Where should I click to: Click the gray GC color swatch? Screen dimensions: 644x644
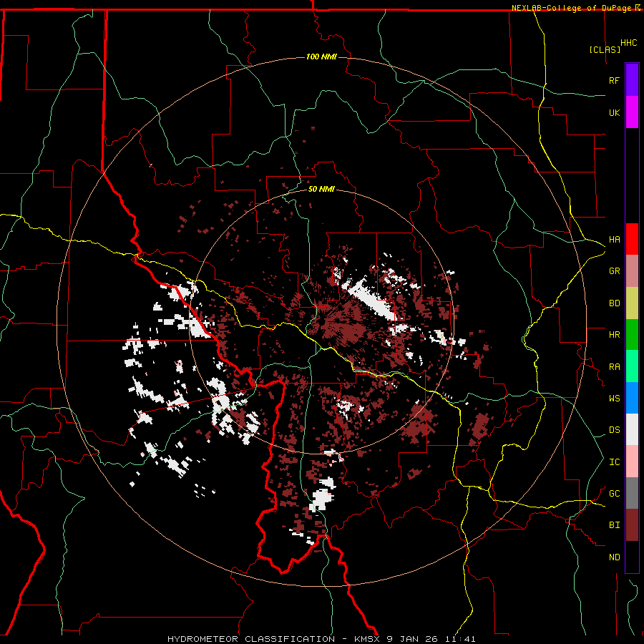(x=632, y=493)
